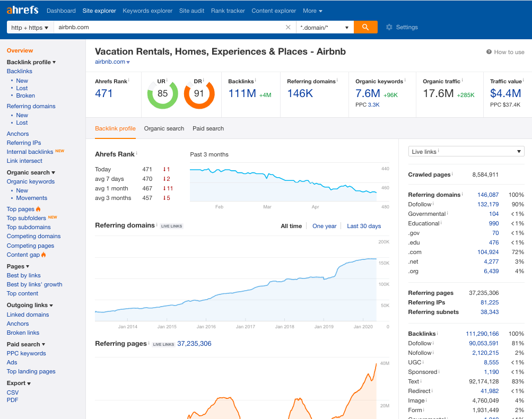Switch to the Organic search tab
532x419 pixels.
(x=164, y=128)
